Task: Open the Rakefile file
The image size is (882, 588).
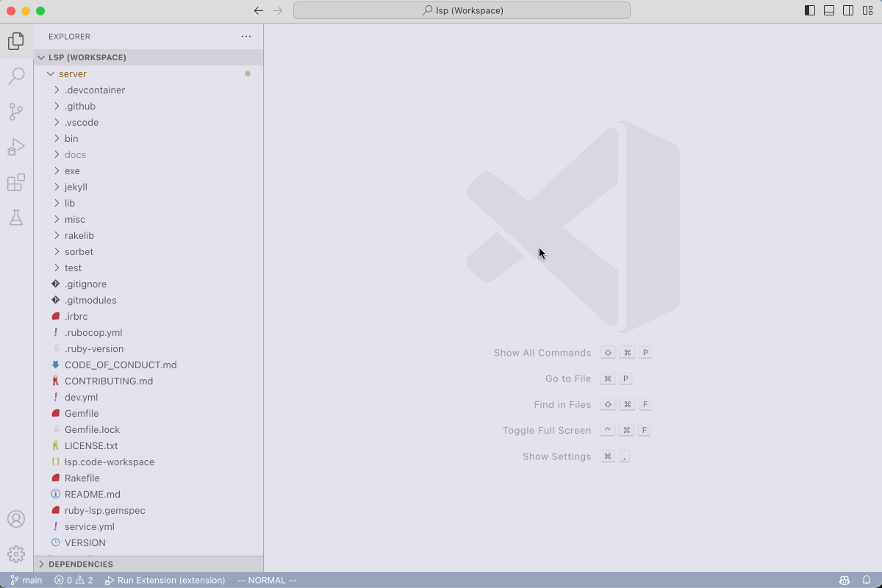Action: pyautogui.click(x=148, y=478)
